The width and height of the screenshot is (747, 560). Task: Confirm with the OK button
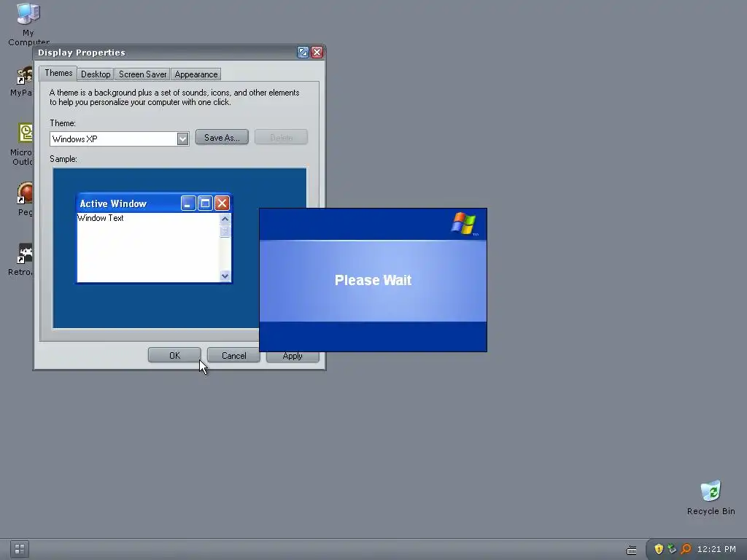[x=174, y=356]
